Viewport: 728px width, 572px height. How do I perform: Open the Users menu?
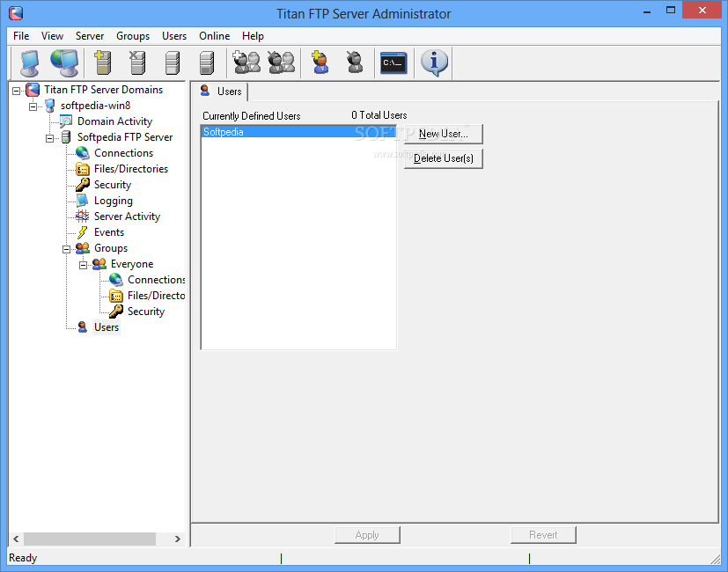click(x=174, y=36)
